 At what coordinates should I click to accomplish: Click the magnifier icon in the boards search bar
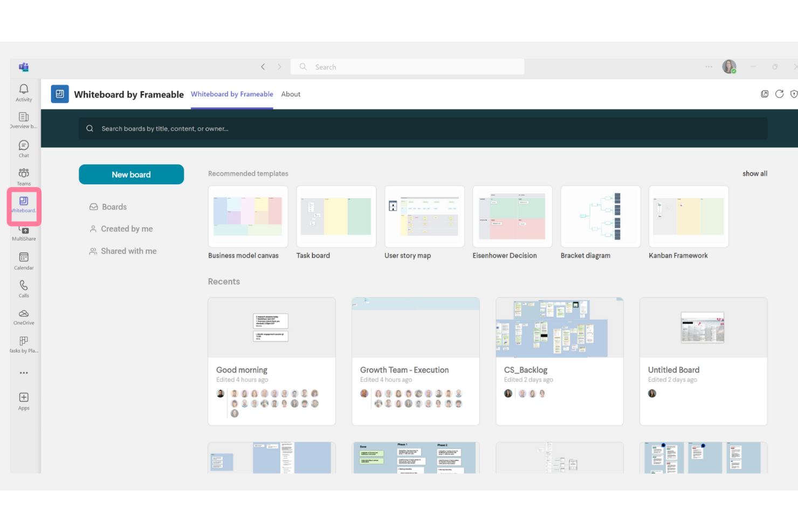tap(90, 128)
